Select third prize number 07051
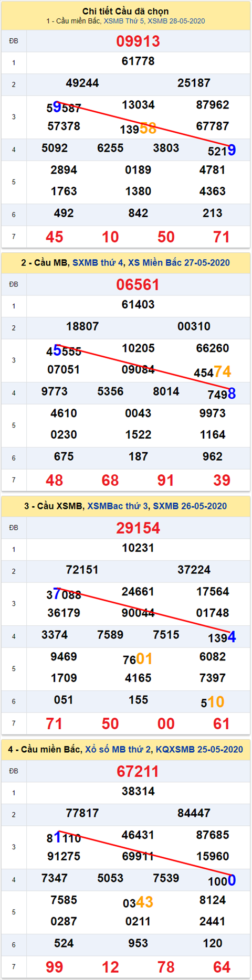 coord(64,370)
